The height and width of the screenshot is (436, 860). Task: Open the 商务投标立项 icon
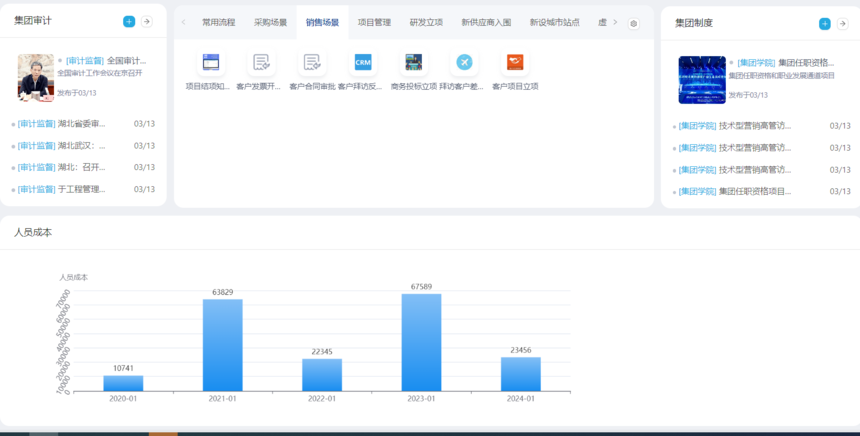(413, 62)
